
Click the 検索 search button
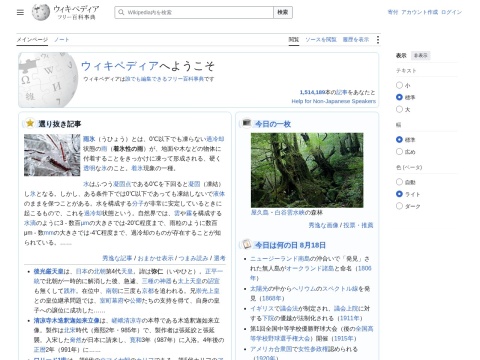(x=283, y=12)
